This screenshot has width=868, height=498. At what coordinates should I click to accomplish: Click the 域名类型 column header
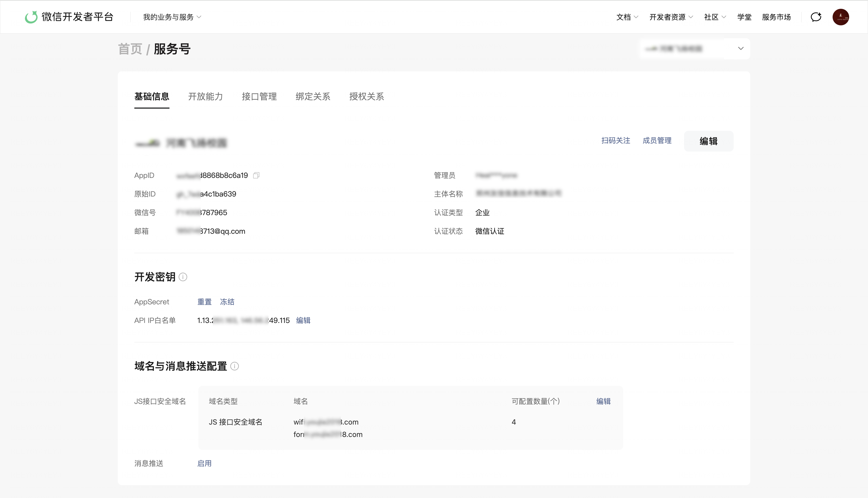point(223,402)
